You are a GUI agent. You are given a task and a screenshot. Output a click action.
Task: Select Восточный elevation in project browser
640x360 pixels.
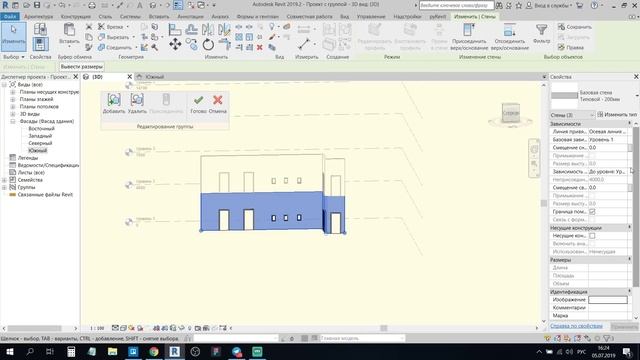pyautogui.click(x=41, y=129)
